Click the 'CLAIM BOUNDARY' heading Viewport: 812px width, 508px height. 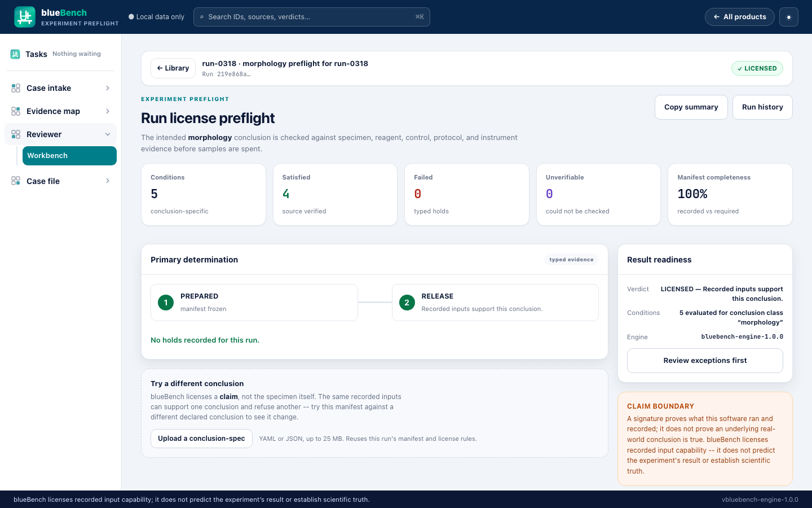tap(660, 406)
